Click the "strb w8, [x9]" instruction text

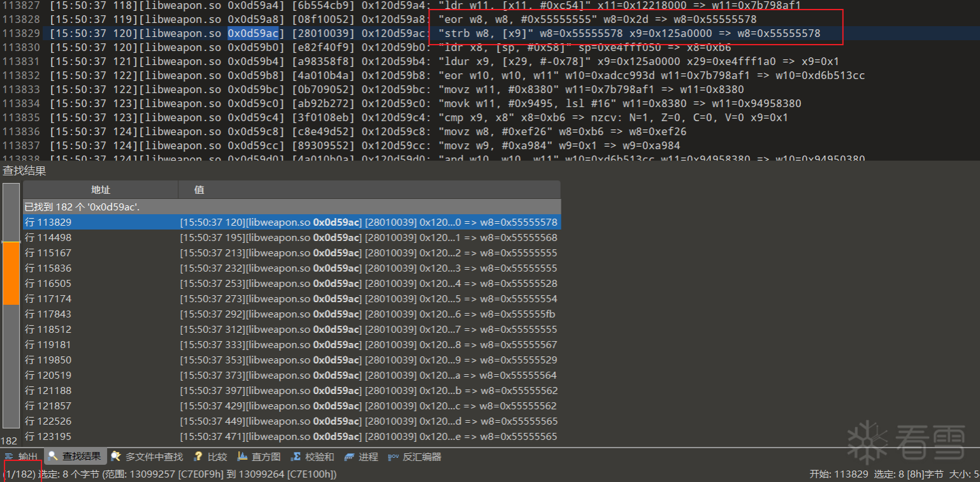486,33
